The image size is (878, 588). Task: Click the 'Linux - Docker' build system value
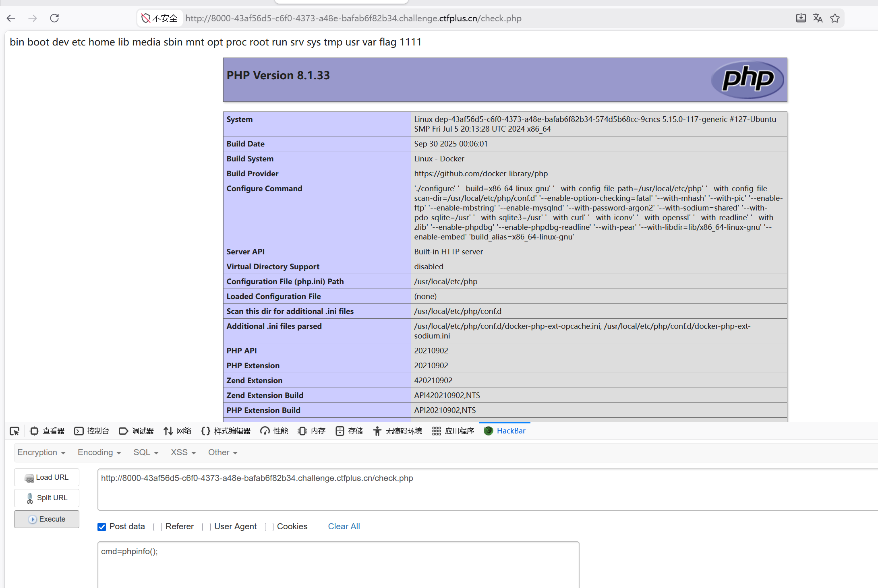tap(439, 159)
